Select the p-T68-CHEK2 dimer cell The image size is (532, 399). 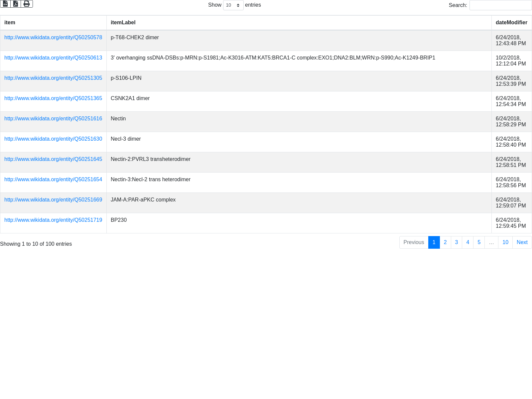coord(299,41)
